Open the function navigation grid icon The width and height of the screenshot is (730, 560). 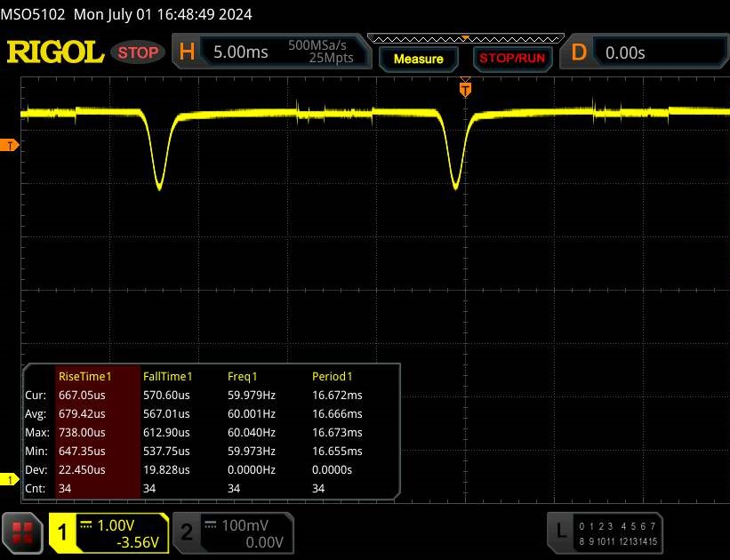(x=22, y=533)
